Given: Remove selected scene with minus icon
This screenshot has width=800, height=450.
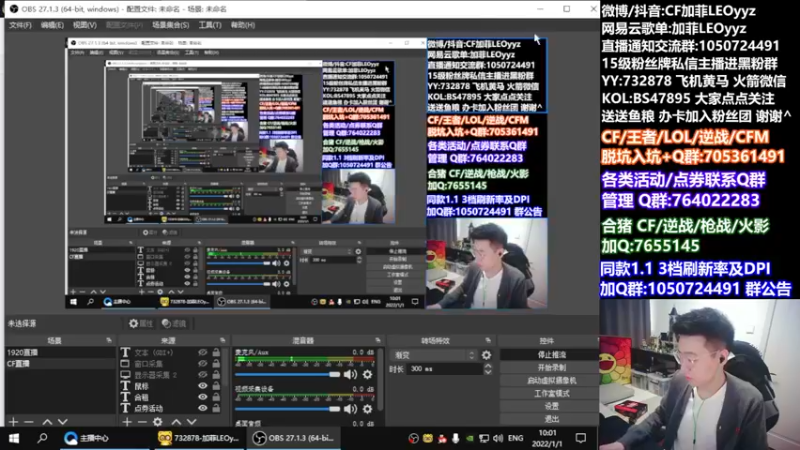Looking at the screenshot, I should click(29, 421).
